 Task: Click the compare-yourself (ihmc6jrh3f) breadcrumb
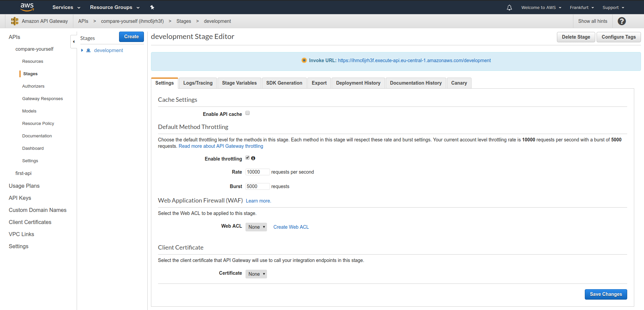pyautogui.click(x=132, y=21)
